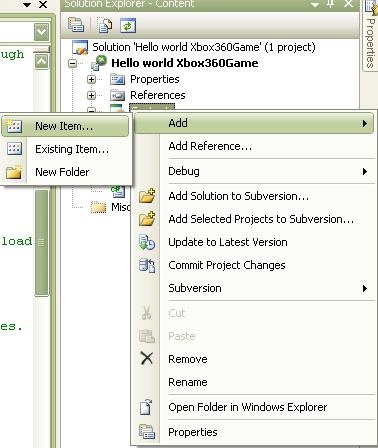Expand the Properties tree node

[91, 79]
